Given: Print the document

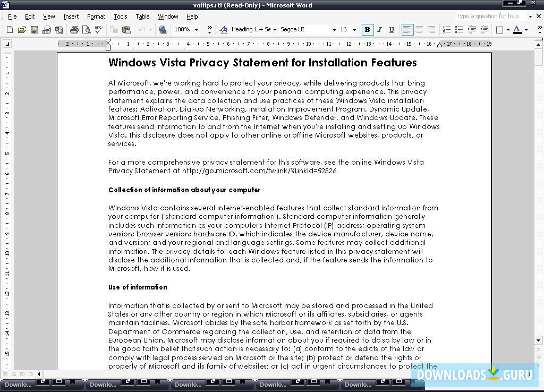Looking at the screenshot, I should [x=74, y=29].
